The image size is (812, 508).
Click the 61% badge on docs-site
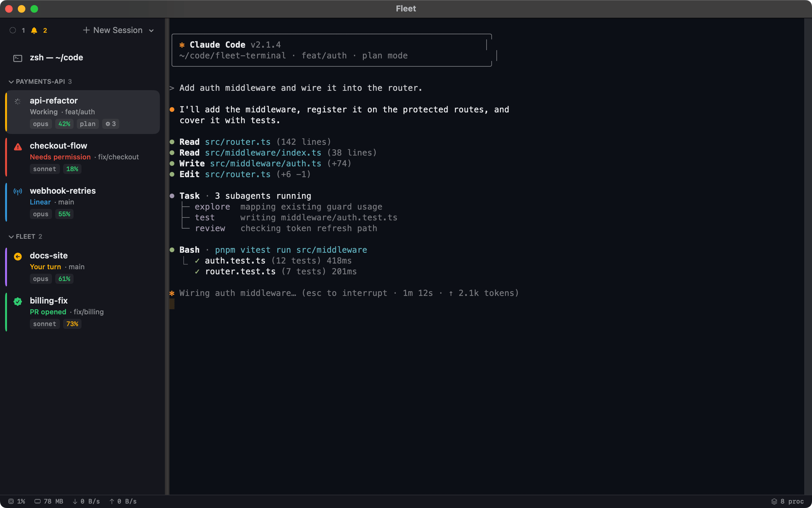pos(64,279)
